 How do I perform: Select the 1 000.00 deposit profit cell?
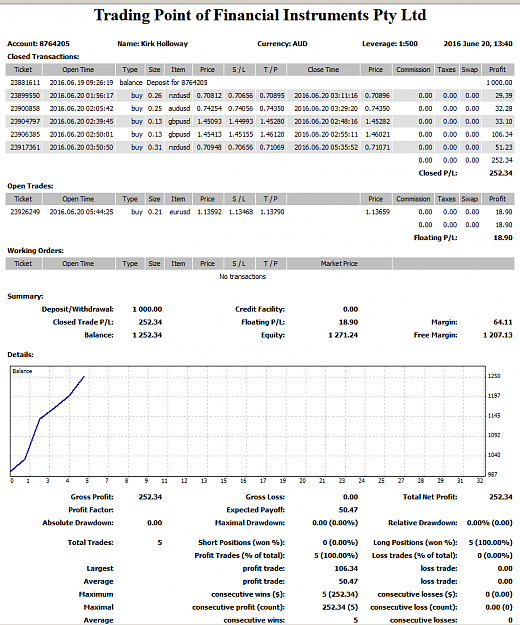499,83
